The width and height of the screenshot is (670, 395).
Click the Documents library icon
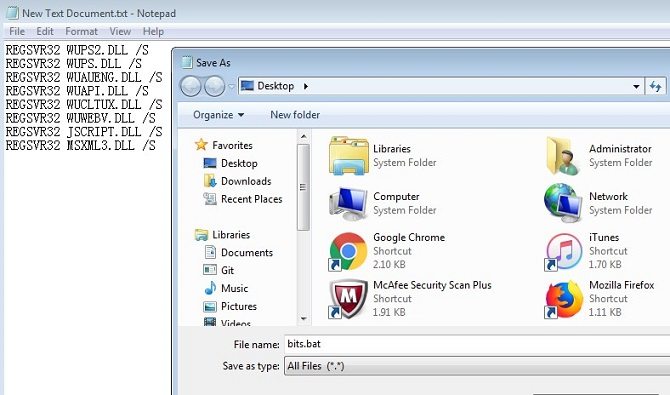click(x=210, y=252)
